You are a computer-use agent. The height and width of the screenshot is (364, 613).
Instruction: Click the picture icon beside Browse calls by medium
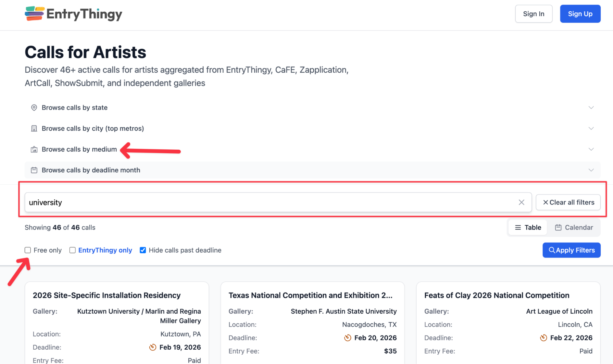pos(34,149)
